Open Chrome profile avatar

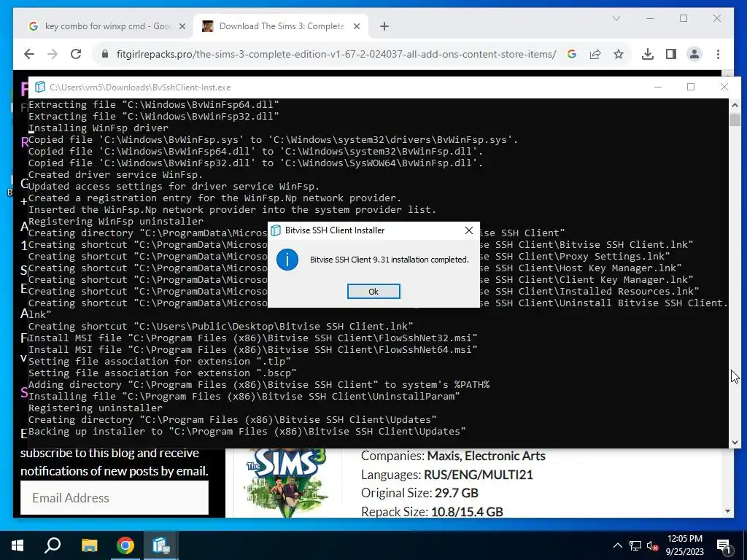[x=694, y=54]
